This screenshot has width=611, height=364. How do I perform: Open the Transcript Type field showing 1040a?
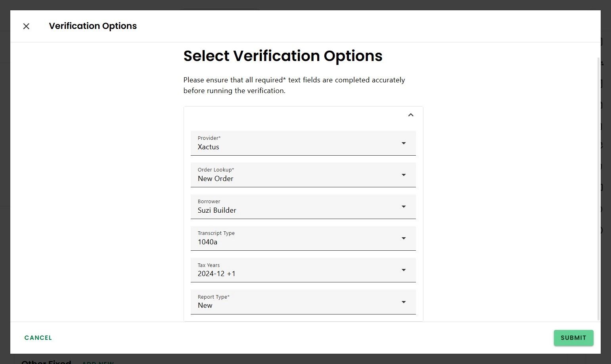[293, 238]
